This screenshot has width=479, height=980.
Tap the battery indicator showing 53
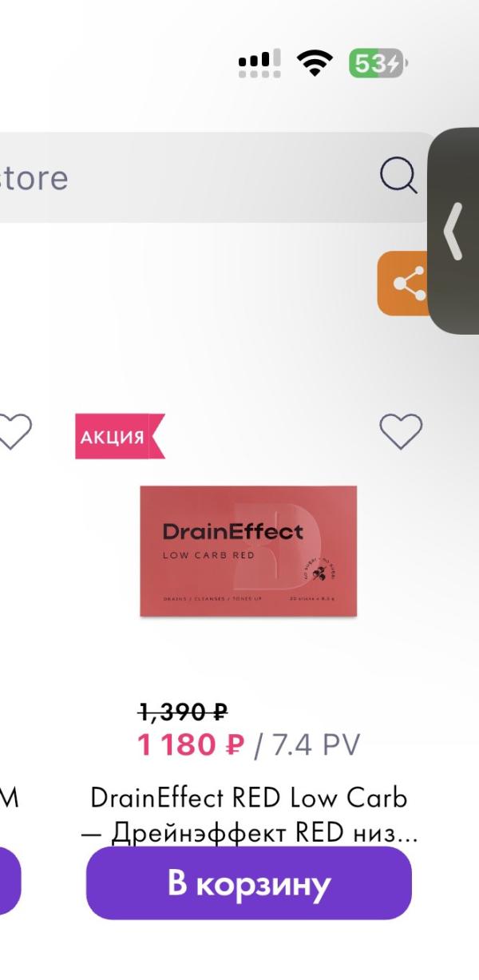coord(377,63)
